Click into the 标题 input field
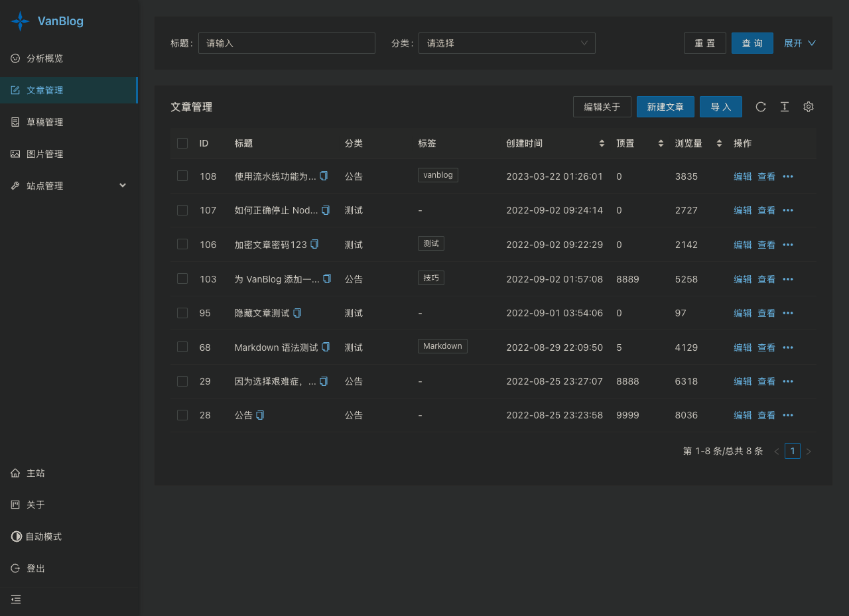849x616 pixels. (x=287, y=43)
